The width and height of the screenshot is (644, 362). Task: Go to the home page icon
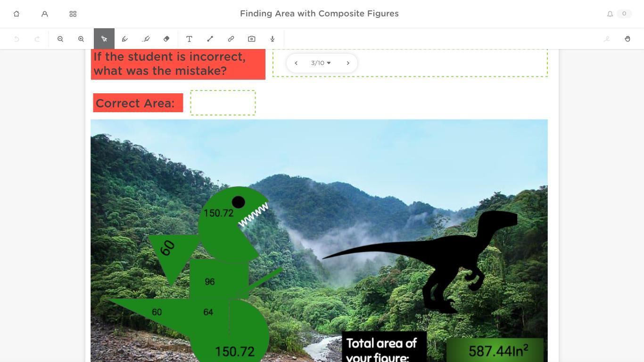click(x=17, y=14)
